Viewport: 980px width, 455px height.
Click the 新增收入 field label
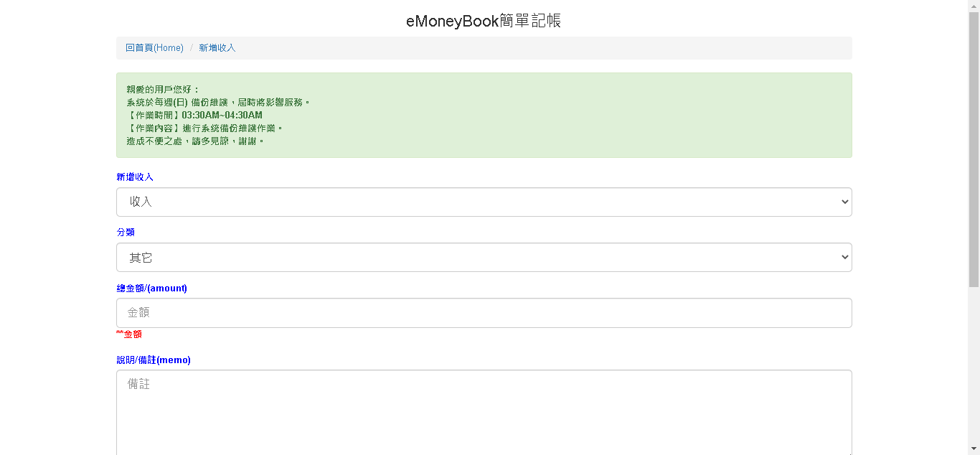(135, 177)
